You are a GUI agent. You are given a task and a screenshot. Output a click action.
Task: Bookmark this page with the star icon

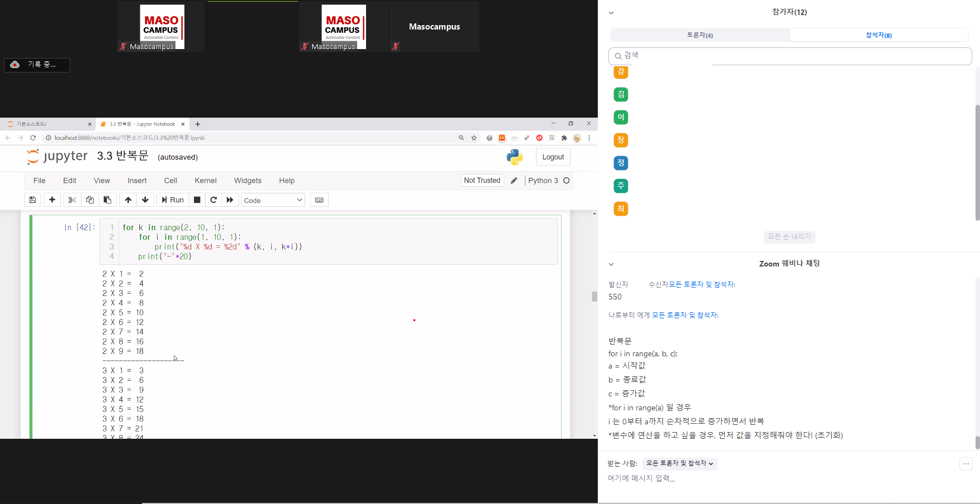[x=474, y=138]
